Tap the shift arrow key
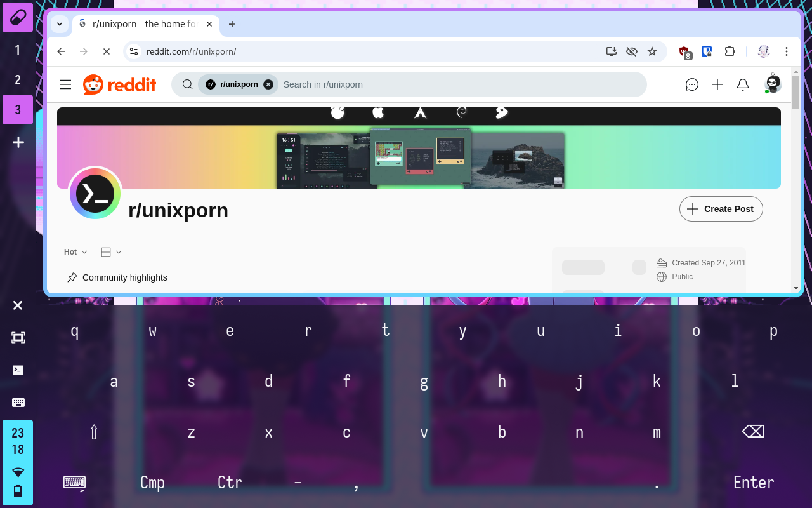The height and width of the screenshot is (508, 812). click(x=94, y=432)
